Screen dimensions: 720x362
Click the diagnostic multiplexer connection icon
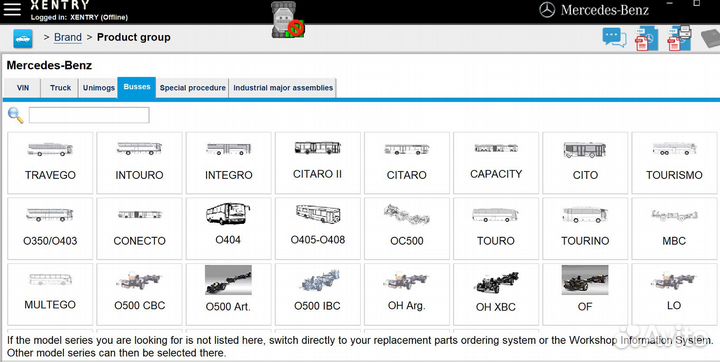coord(287,20)
